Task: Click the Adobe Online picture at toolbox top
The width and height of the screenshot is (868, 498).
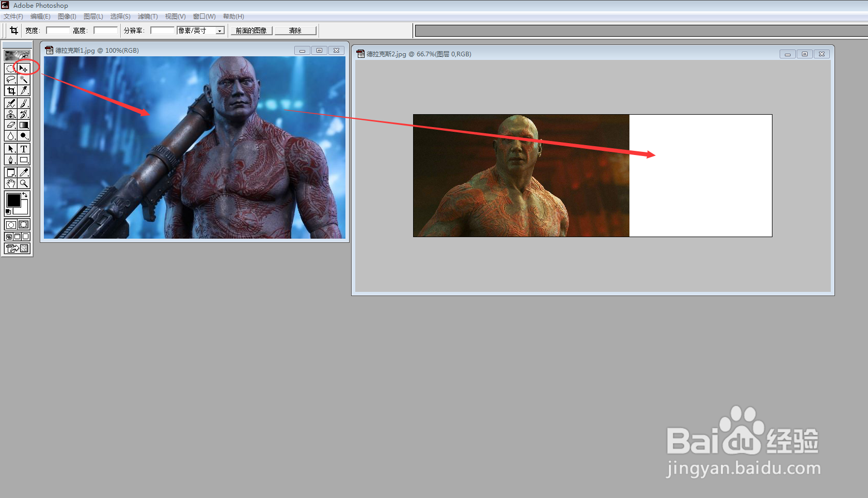Action: (x=17, y=55)
